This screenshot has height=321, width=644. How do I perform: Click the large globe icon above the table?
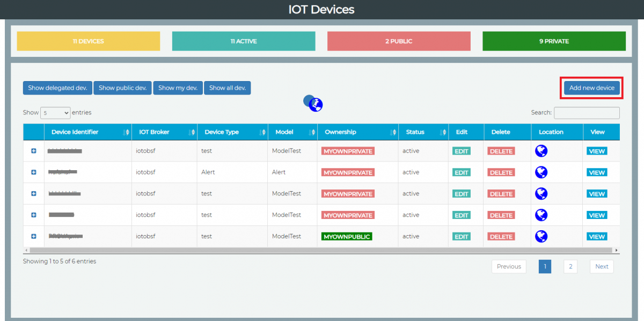point(316,104)
